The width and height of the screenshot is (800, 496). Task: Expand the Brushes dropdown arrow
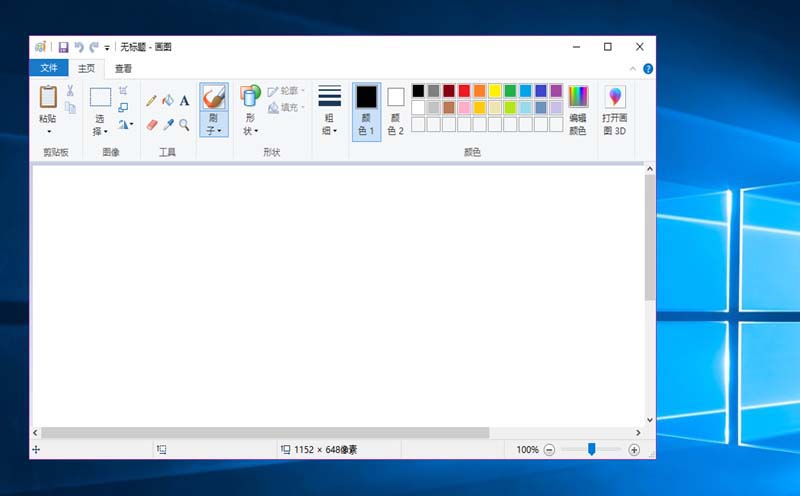219,131
